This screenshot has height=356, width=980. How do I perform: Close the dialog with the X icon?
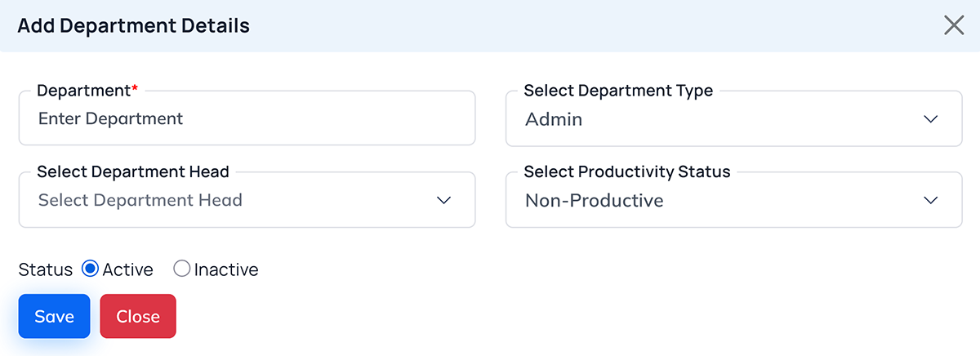pyautogui.click(x=954, y=25)
